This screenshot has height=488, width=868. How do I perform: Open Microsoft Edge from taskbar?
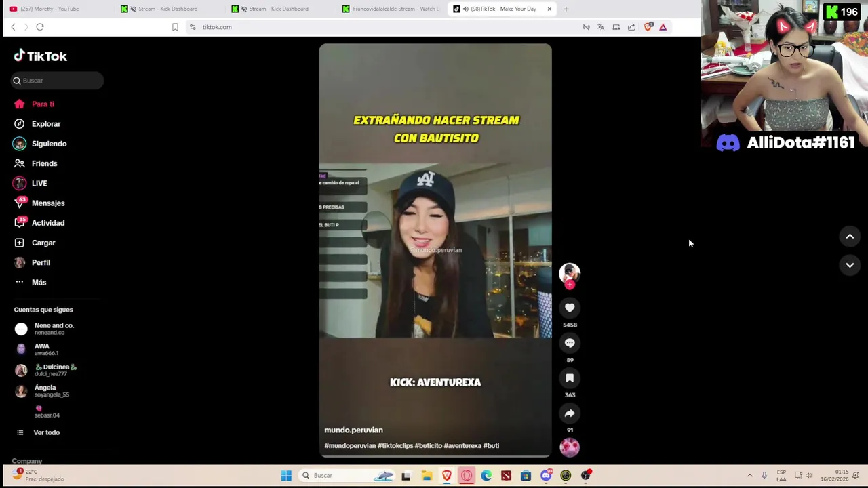486,476
